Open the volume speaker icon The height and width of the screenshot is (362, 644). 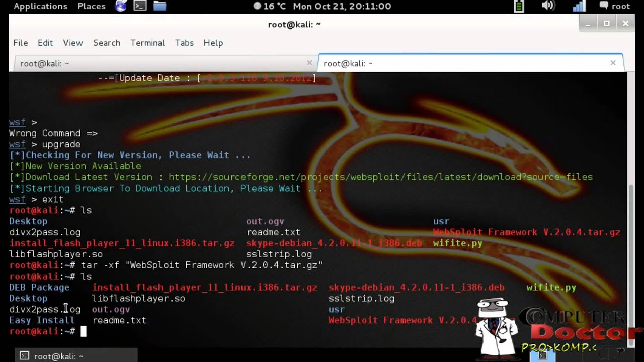tap(548, 6)
